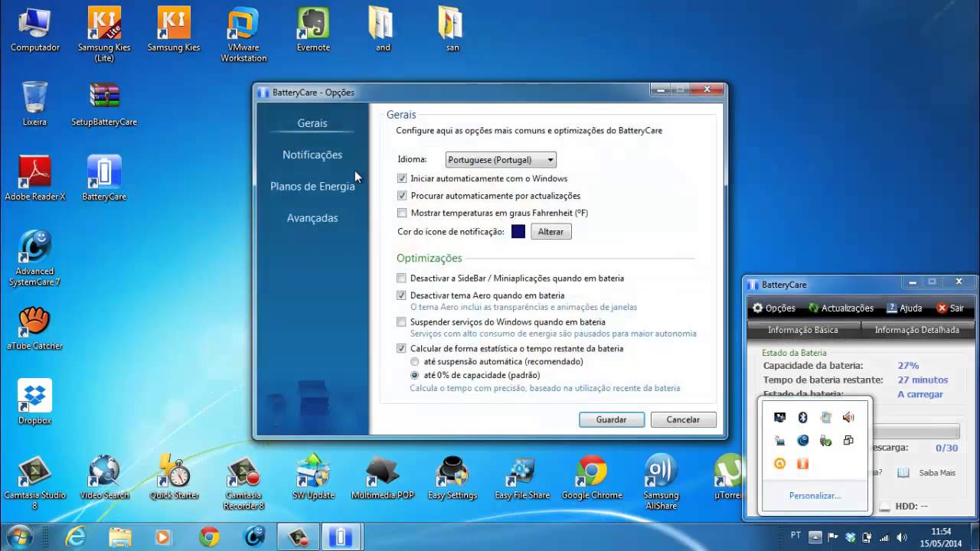Click the orange exclamation tray popup icon
Image resolution: width=980 pixels, height=551 pixels.
point(802,464)
